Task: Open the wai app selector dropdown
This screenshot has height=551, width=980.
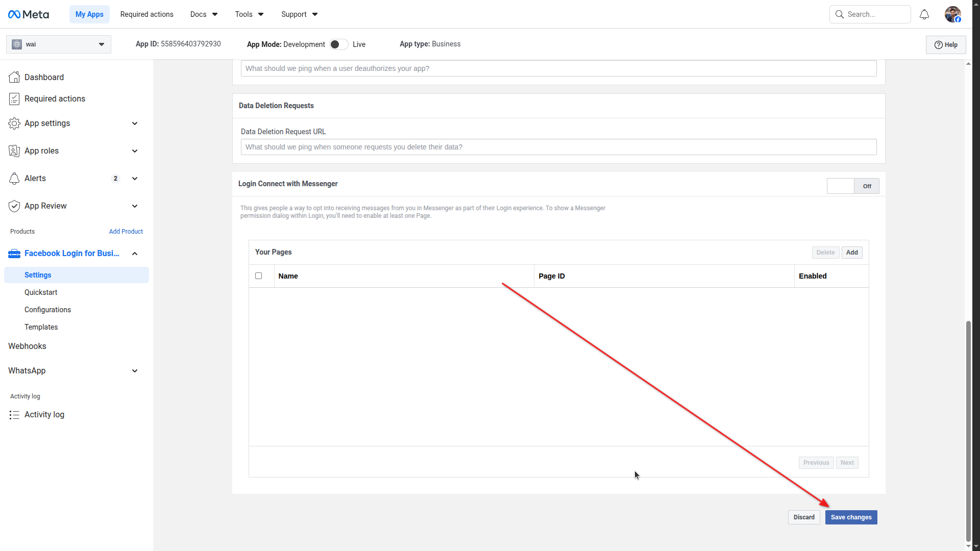Action: click(59, 44)
